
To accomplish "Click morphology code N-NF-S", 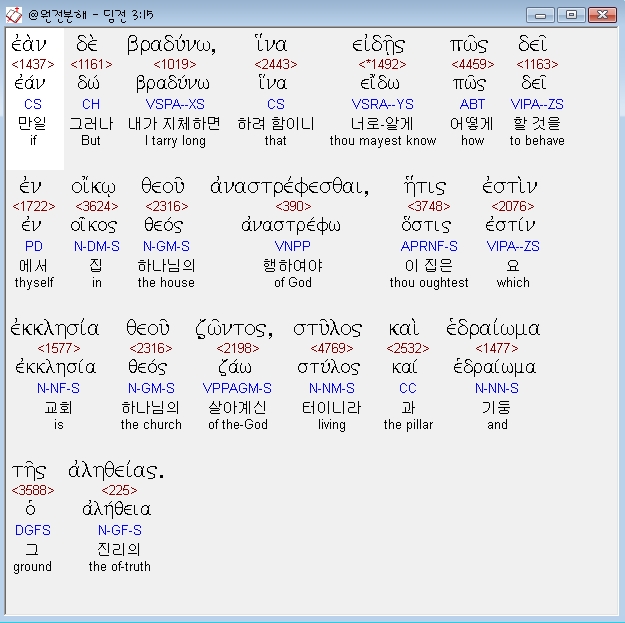I will pos(59,388).
